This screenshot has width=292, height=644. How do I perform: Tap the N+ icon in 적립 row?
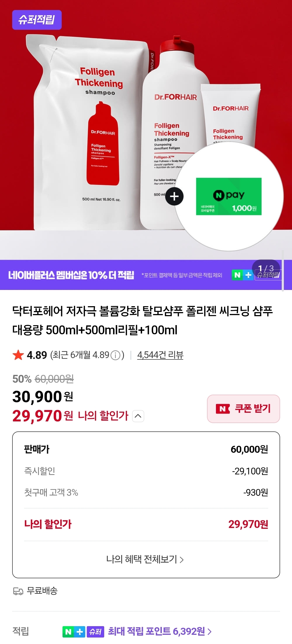click(74, 632)
